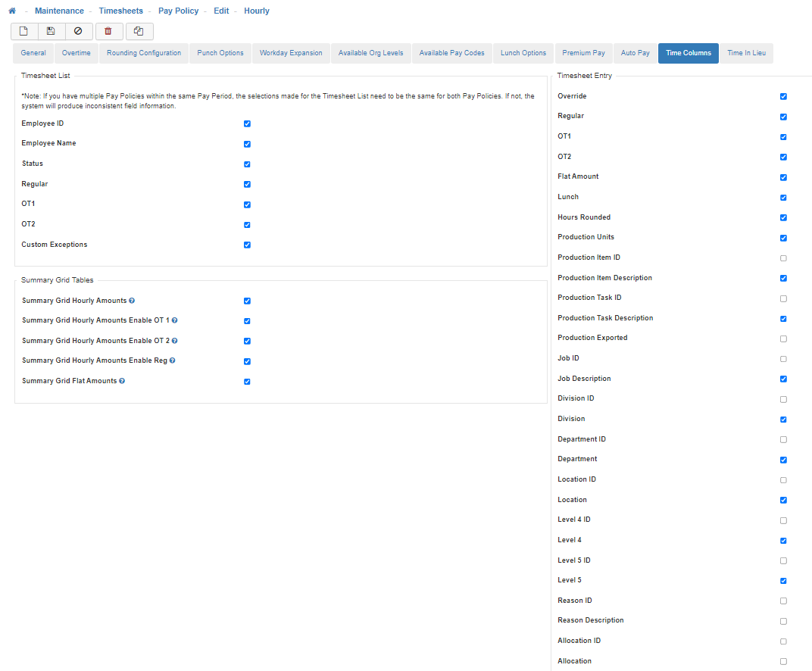The height and width of the screenshot is (671, 812).
Task: Delete the policy with the trash icon
Action: point(108,31)
